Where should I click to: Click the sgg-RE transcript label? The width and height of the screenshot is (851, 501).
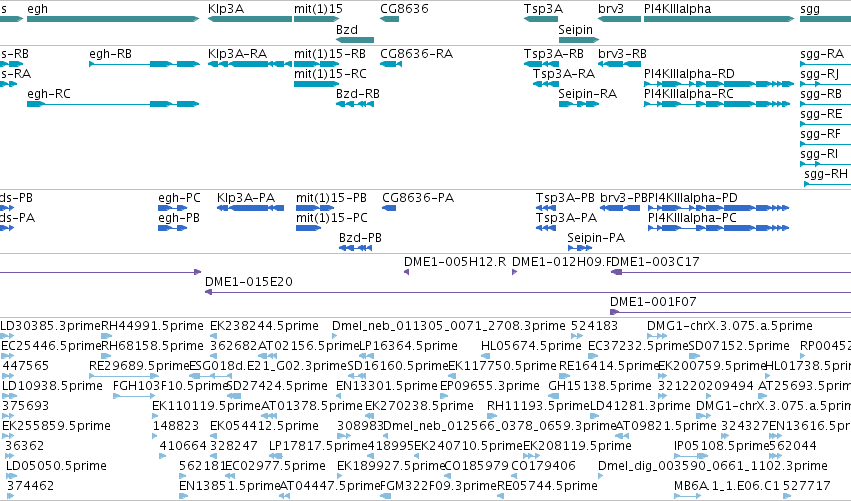click(821, 114)
